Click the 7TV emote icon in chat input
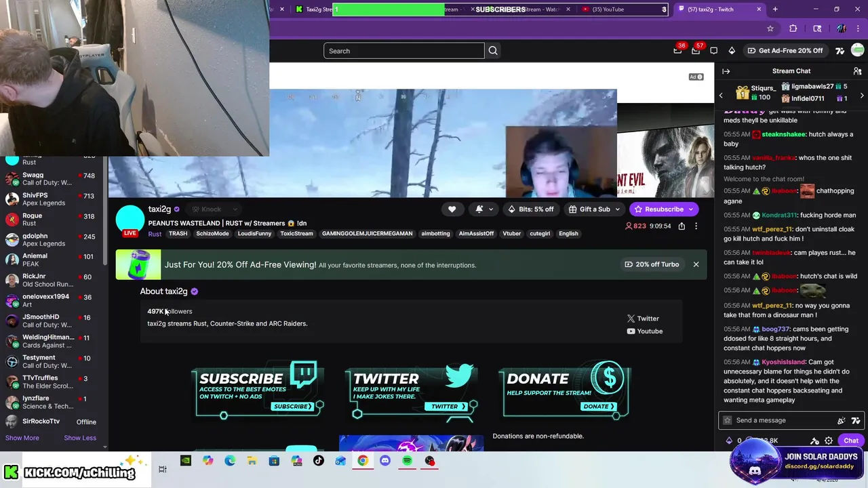The image size is (868, 488). point(856,420)
